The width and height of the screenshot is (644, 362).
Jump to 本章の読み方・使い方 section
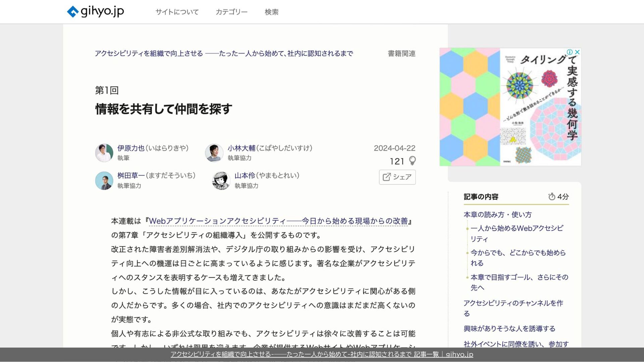point(497,215)
